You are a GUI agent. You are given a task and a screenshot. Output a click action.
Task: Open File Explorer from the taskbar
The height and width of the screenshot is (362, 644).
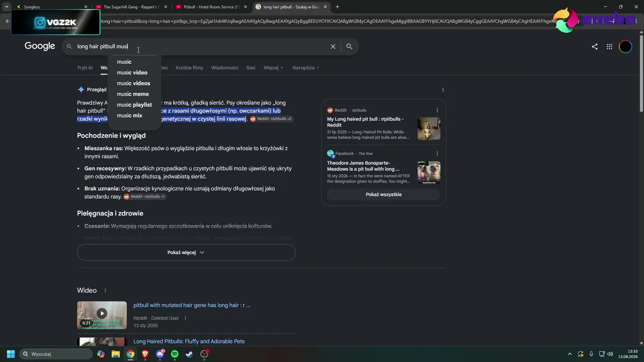[x=116, y=354]
